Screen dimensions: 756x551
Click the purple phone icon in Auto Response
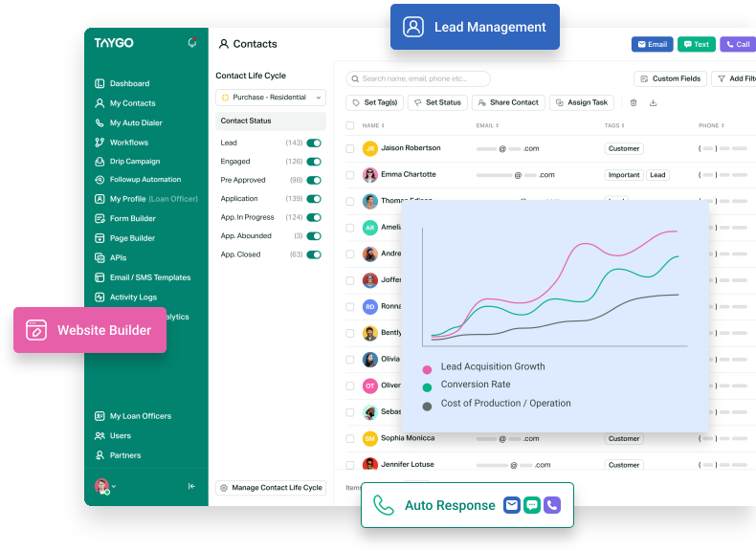point(552,505)
